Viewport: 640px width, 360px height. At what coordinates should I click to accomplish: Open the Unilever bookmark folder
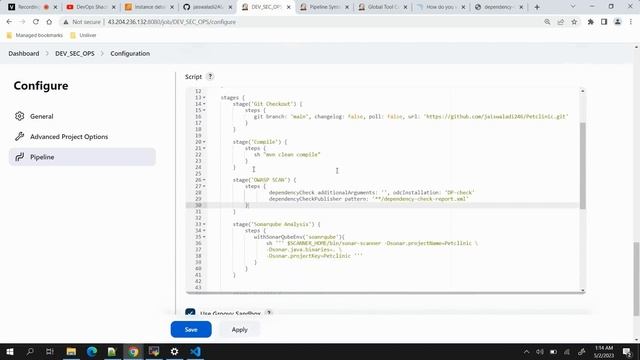coord(84,36)
